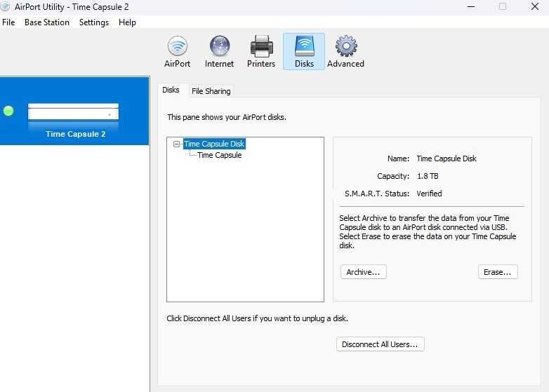This screenshot has width=549, height=392.
Task: Open the Internet globe icon pane
Action: pos(219,51)
